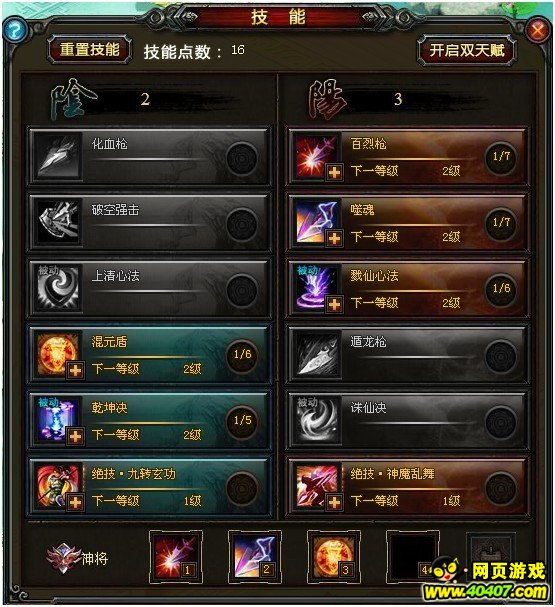Close the 技能 skills window
The height and width of the screenshot is (607, 555).
point(538,29)
